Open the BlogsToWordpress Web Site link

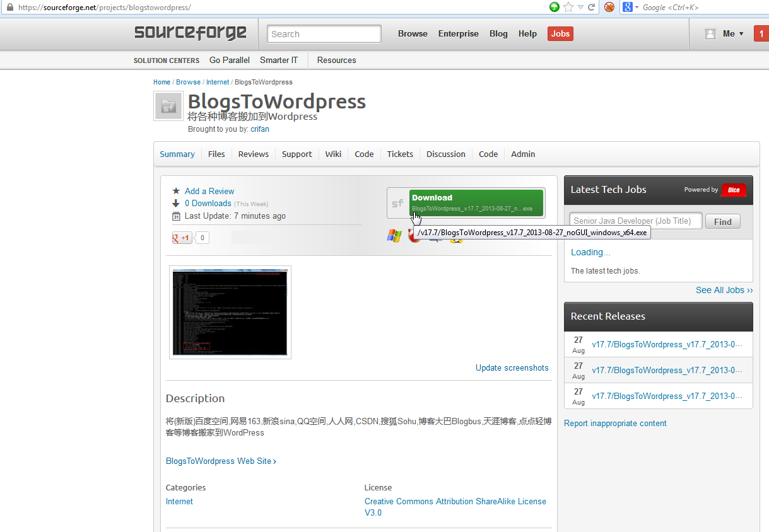click(221, 461)
